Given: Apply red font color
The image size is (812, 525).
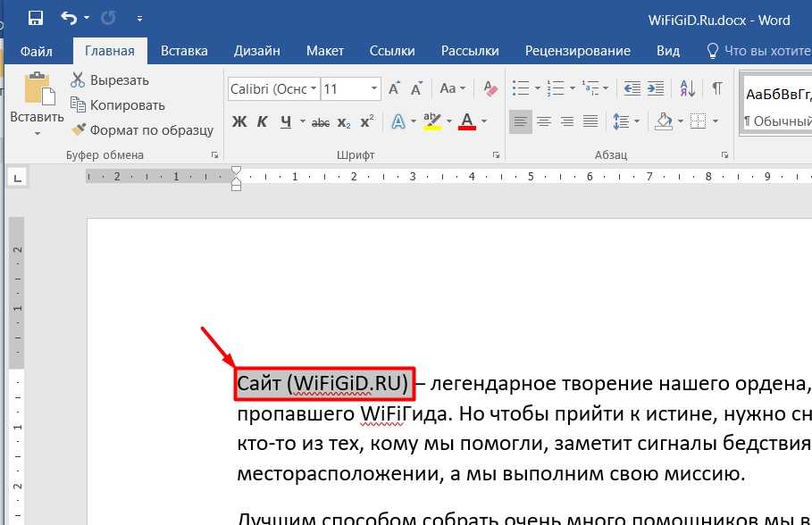Looking at the screenshot, I should tap(467, 121).
